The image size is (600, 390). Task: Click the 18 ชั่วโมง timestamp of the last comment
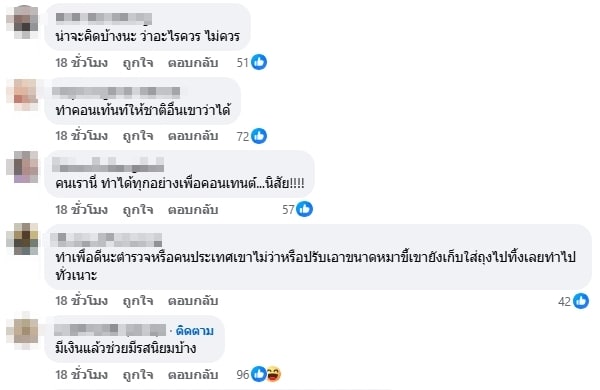click(x=82, y=374)
